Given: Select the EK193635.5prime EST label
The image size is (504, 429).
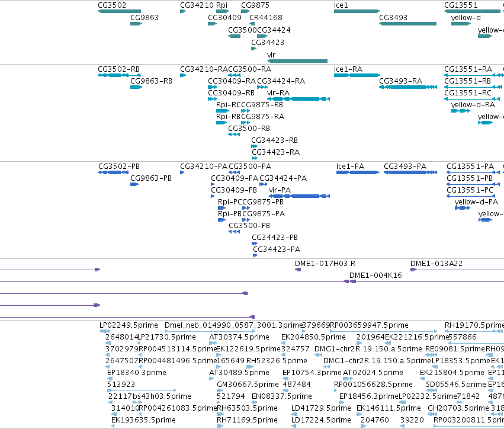Looking at the screenshot, I should click(x=143, y=420).
